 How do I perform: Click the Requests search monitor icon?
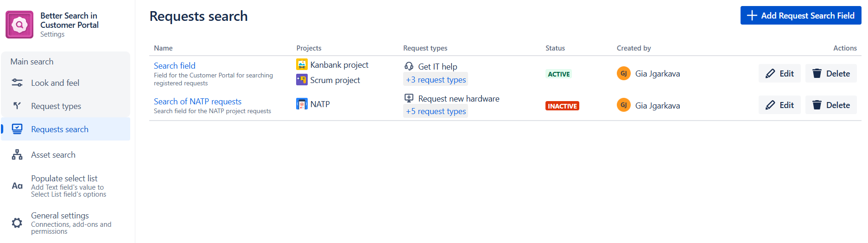click(x=17, y=129)
